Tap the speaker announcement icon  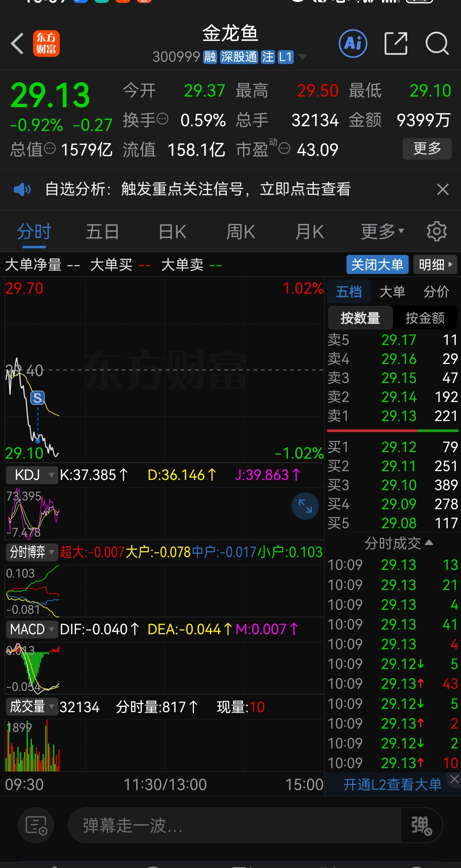(x=22, y=189)
